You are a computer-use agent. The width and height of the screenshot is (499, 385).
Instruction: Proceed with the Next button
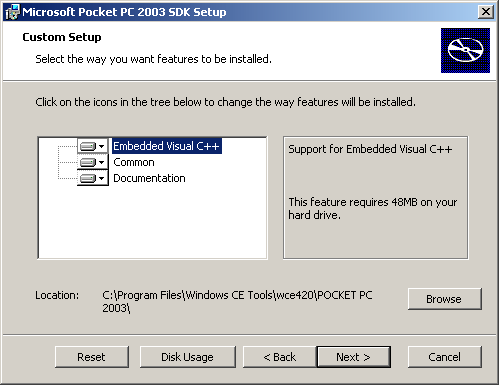pos(354,357)
